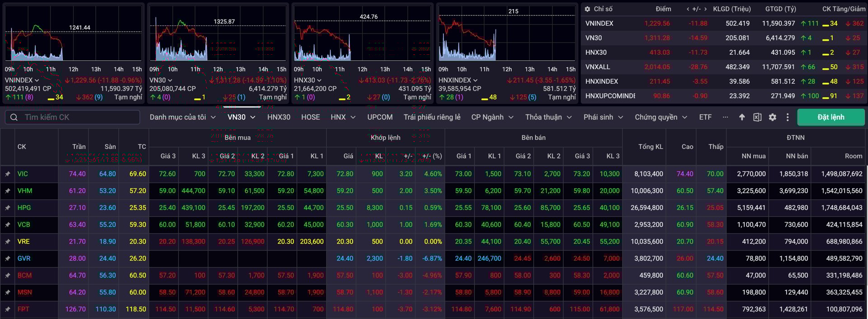Click right arrow next to +/- column header
Viewport: 868px width, 319px height.
(x=705, y=9)
